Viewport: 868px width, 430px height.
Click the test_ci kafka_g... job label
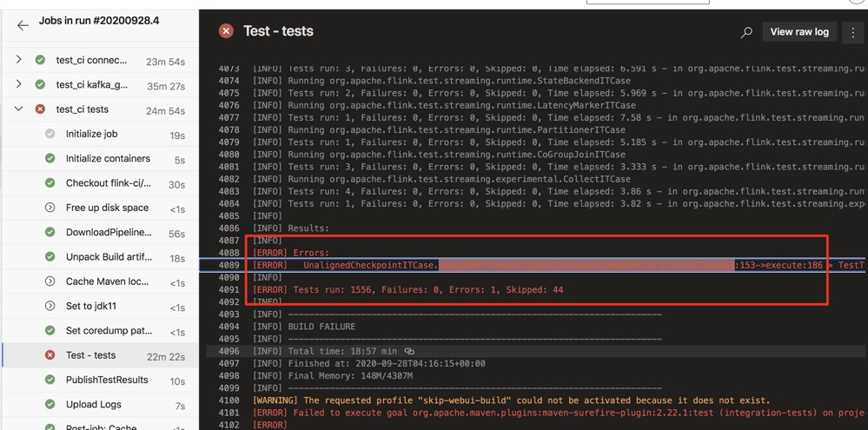click(x=90, y=84)
